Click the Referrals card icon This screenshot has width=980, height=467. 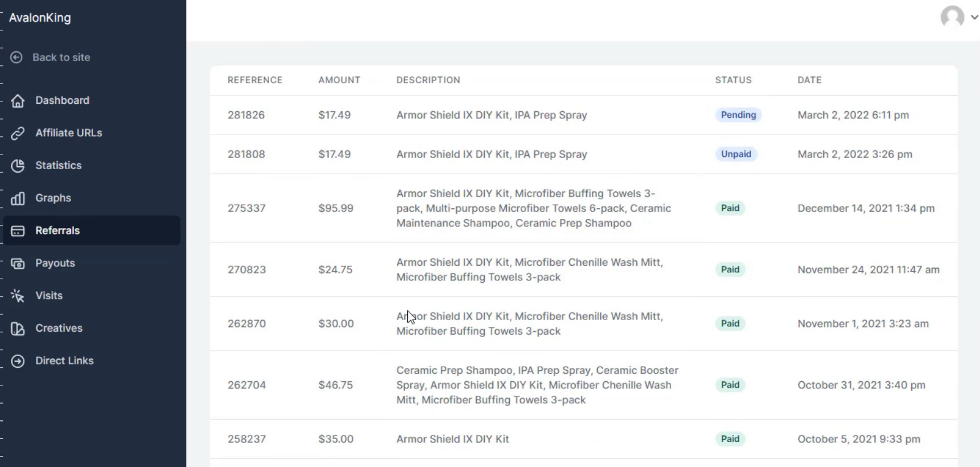tap(18, 231)
